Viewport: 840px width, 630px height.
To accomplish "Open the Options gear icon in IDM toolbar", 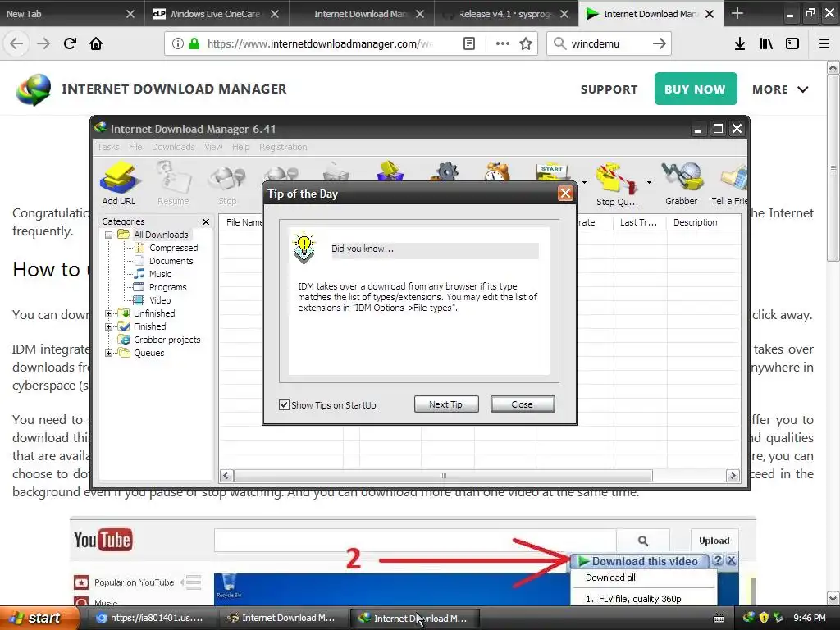I will [x=446, y=171].
